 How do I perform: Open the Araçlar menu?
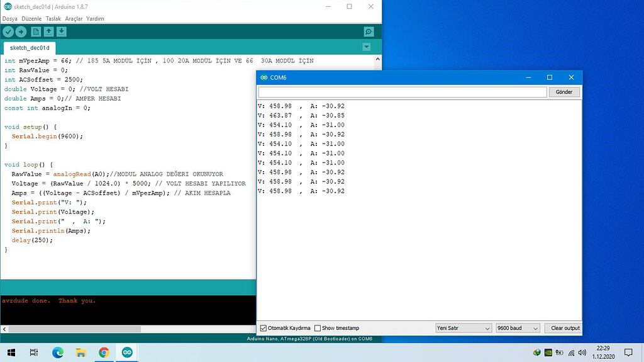[x=74, y=18]
